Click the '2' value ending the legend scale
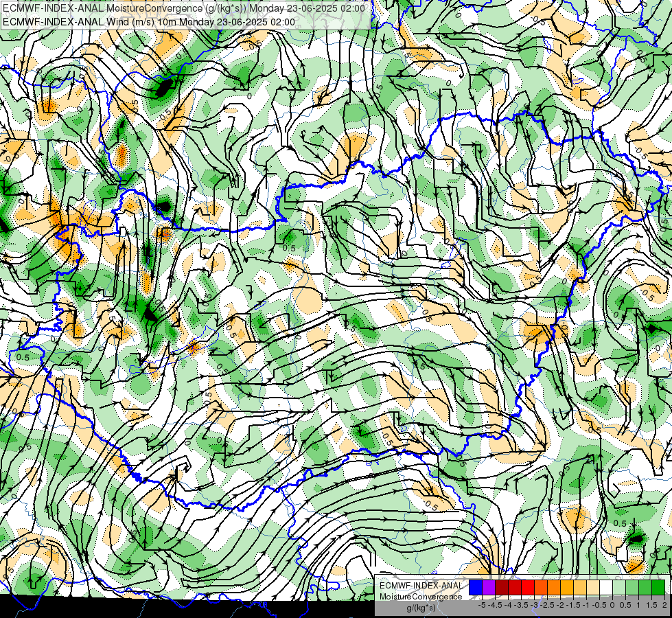This screenshot has height=618, width=672. 664,605
